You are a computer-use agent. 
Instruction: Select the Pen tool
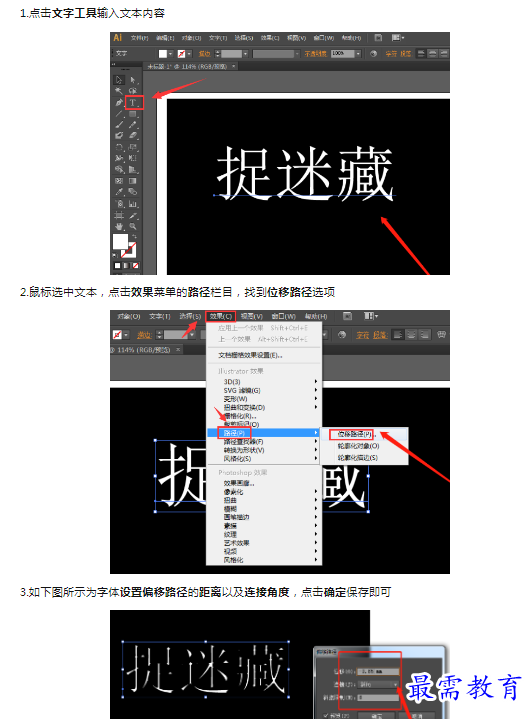119,102
